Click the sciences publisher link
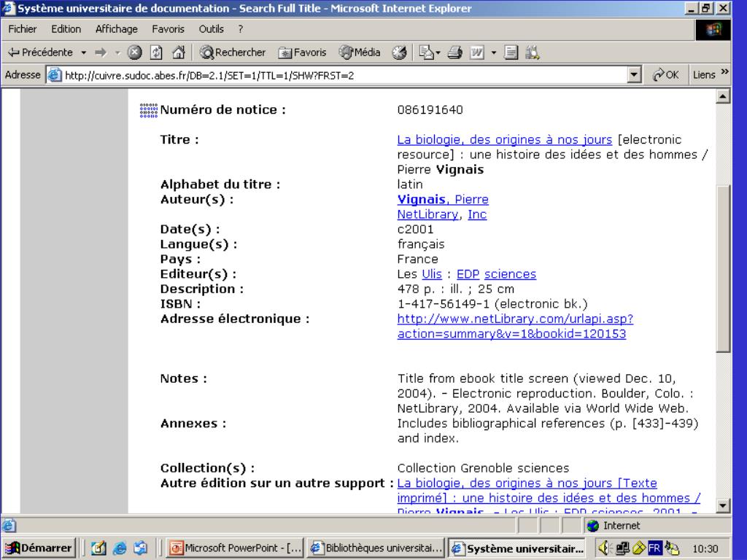This screenshot has width=747, height=560. coord(510,274)
